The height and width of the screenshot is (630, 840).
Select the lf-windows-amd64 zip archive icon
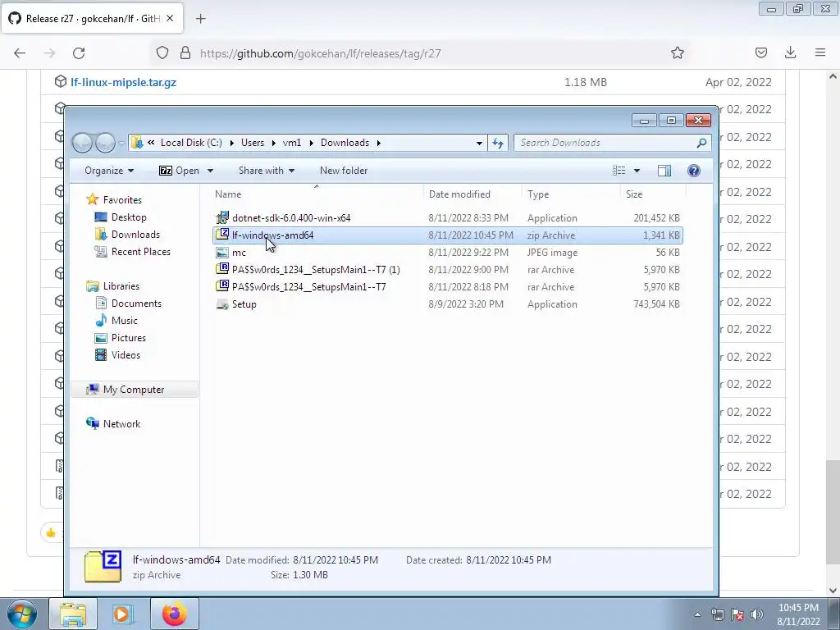coord(221,235)
